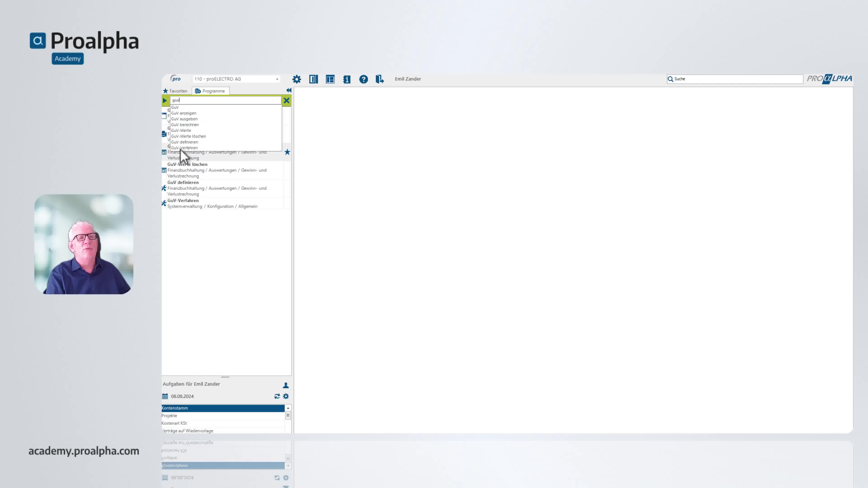Image resolution: width=868 pixels, height=488 pixels.
Task: Switch to the Favoriten tab
Action: 175,91
